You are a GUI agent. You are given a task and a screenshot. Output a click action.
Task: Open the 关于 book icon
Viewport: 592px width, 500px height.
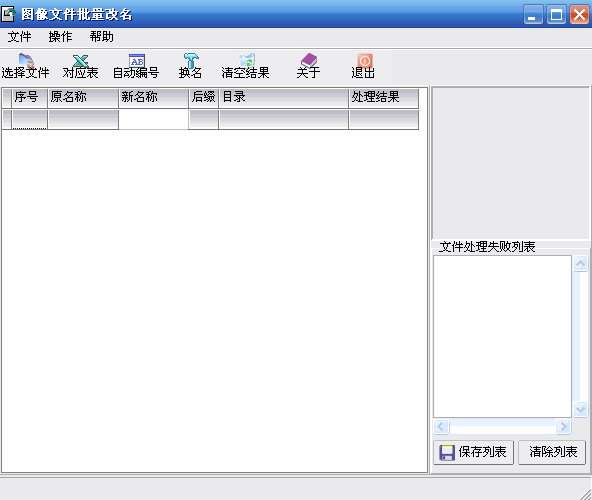click(x=309, y=60)
